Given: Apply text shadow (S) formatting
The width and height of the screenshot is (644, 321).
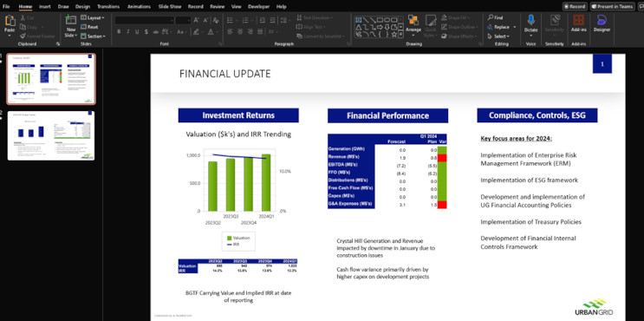Looking at the screenshot, I should click(x=146, y=31).
